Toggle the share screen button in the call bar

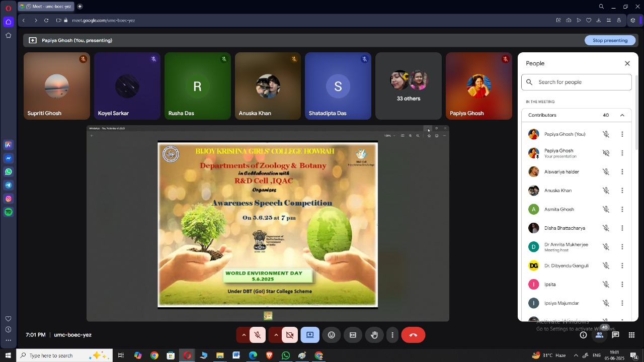(x=310, y=335)
